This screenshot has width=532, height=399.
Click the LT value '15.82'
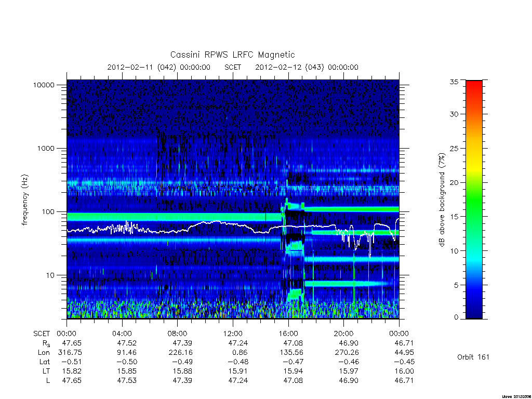click(72, 371)
